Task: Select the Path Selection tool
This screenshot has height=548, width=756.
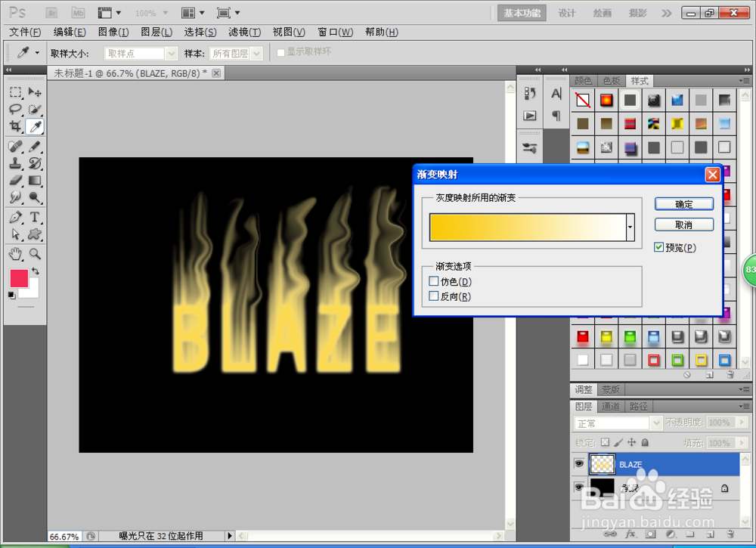Action: (x=15, y=234)
